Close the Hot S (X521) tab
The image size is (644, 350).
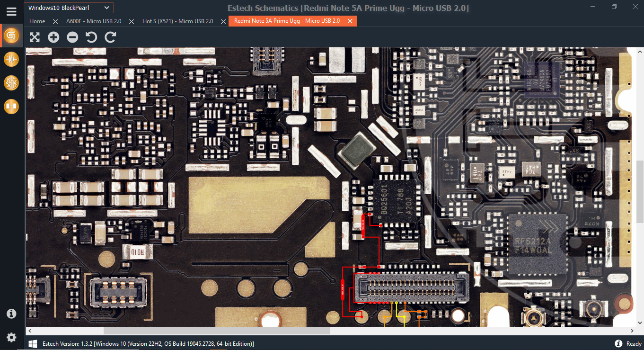point(223,21)
